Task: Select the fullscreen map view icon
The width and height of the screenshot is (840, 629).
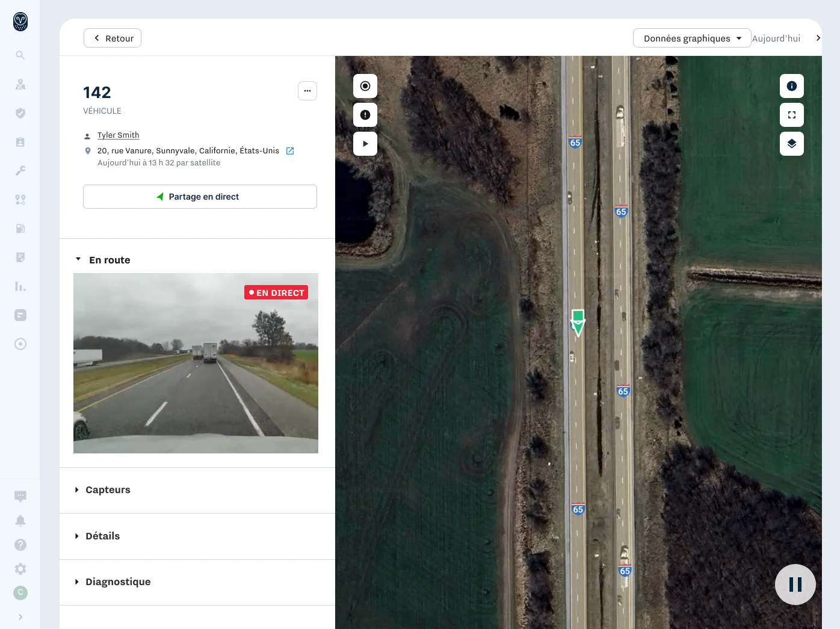Action: coord(791,114)
